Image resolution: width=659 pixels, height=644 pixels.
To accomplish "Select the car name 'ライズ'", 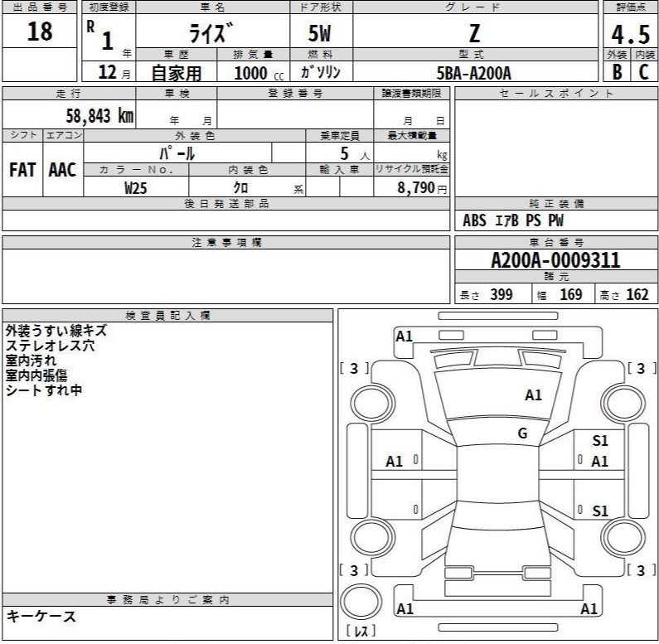I will point(211,33).
